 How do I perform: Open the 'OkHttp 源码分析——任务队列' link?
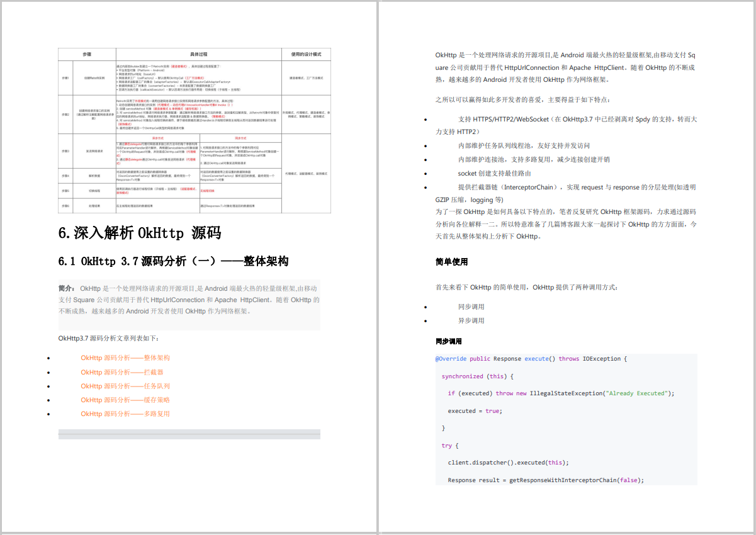tap(125, 386)
